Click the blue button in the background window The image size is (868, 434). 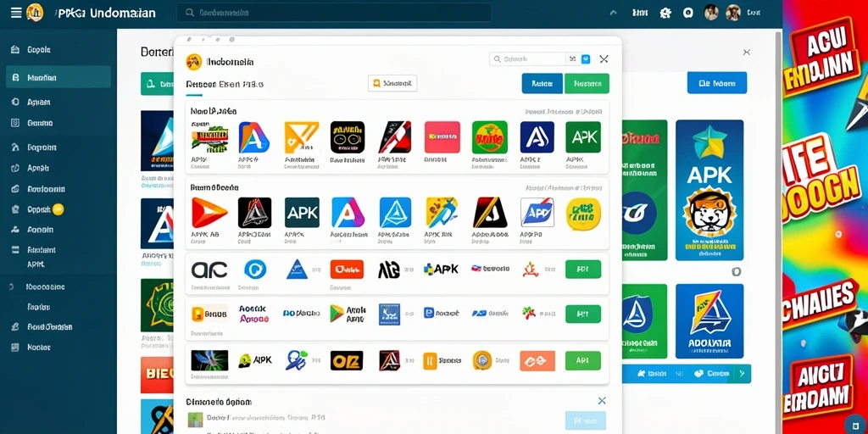(717, 83)
